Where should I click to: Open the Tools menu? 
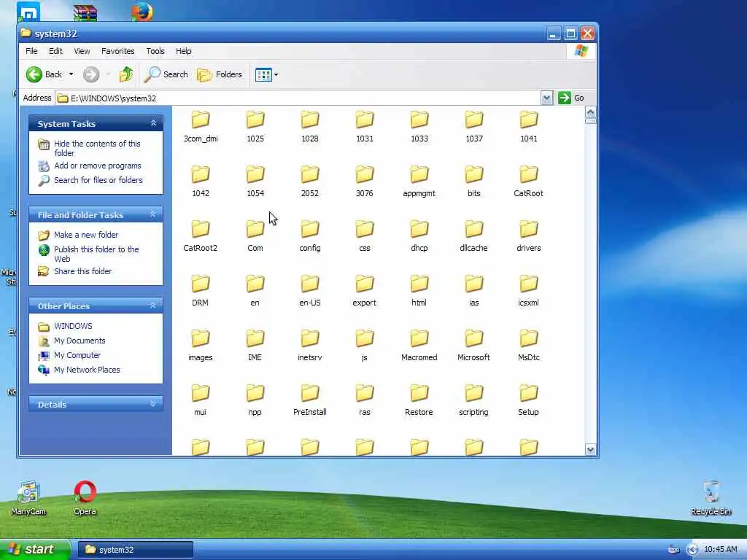pyautogui.click(x=155, y=51)
